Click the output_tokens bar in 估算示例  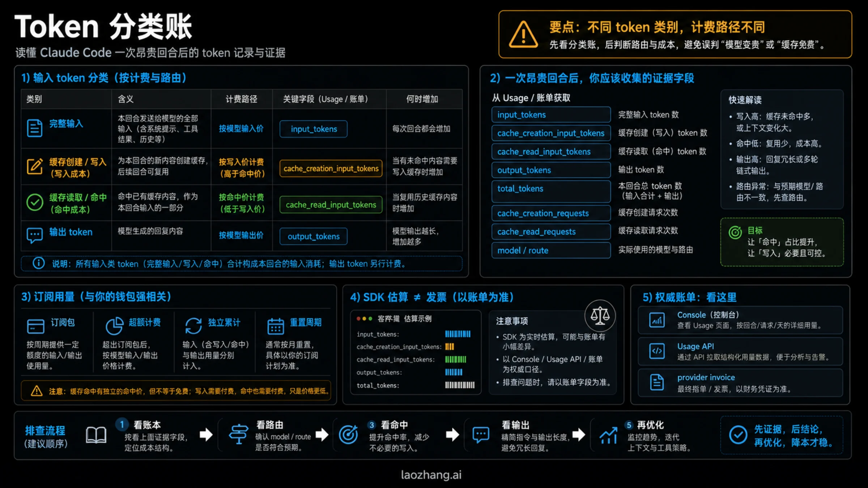tap(454, 372)
